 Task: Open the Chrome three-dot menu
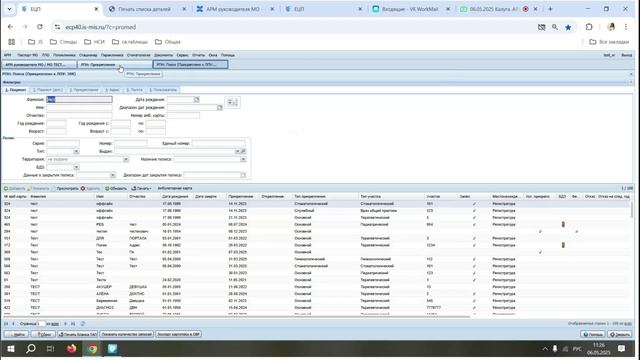(626, 27)
